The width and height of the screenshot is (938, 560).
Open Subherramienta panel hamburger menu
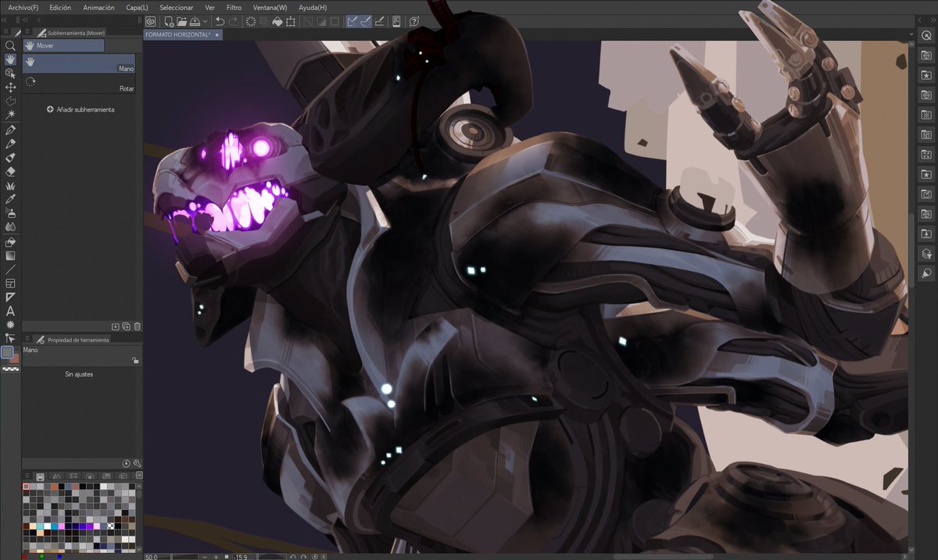tap(27, 31)
